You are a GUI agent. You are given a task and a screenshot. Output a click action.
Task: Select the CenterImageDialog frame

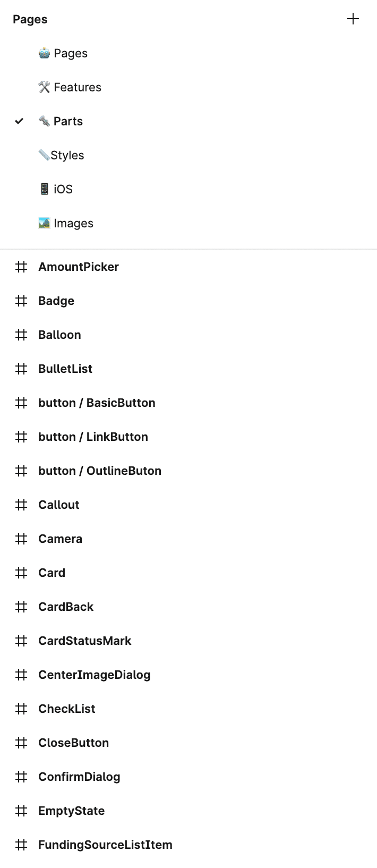(x=95, y=675)
